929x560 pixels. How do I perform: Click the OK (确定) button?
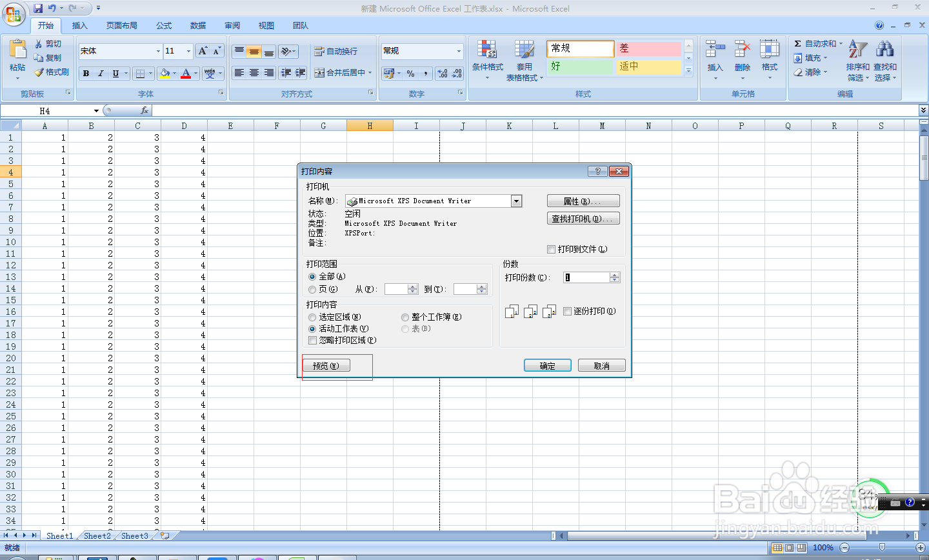click(x=547, y=366)
